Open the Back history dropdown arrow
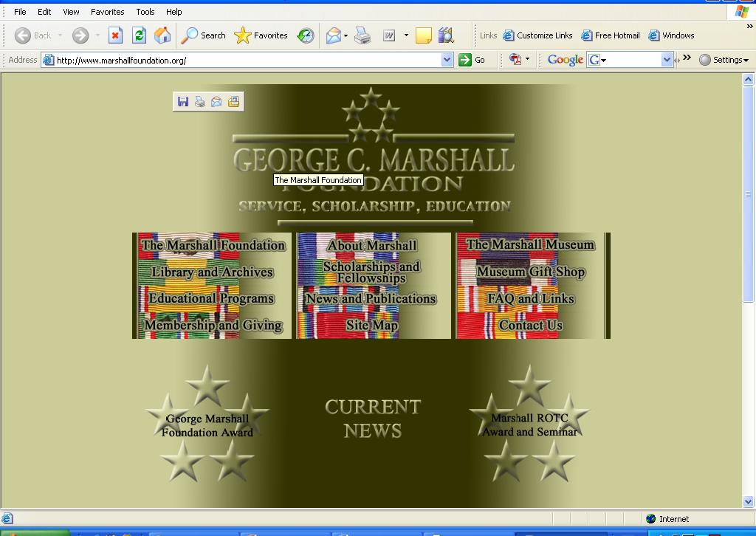Screen dimensions: 756x536 (x=60, y=35)
